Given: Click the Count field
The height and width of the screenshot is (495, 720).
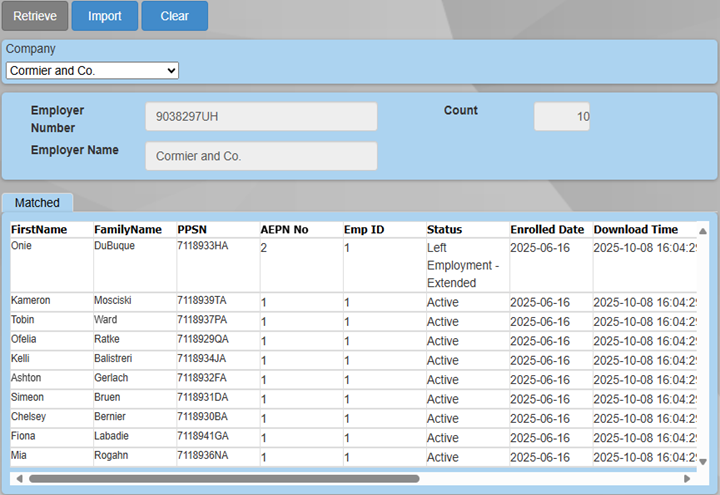Looking at the screenshot, I should [x=562, y=117].
